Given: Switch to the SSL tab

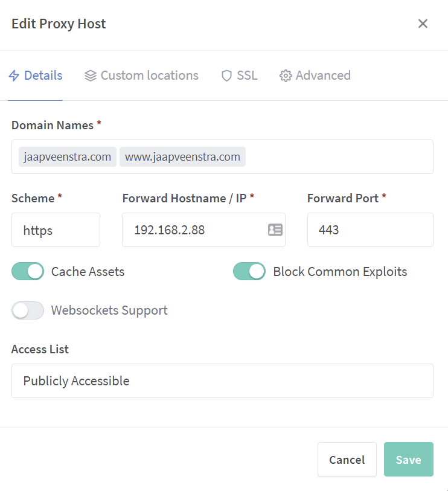Looking at the screenshot, I should tap(246, 76).
